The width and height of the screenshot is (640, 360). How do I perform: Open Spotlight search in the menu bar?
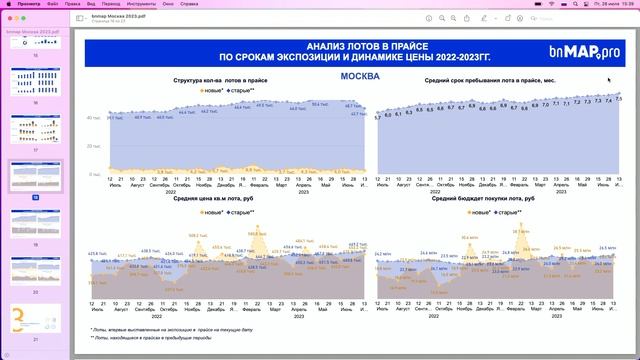point(575,4)
